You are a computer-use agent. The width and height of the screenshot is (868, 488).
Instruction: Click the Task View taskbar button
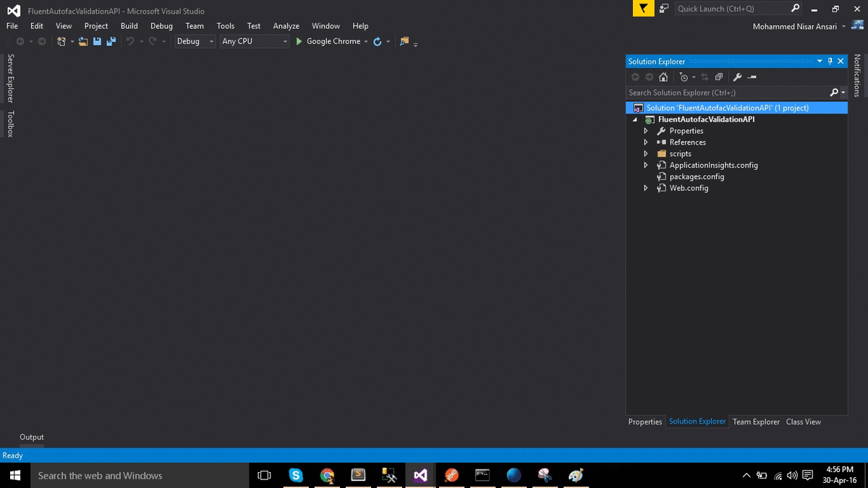(264, 475)
